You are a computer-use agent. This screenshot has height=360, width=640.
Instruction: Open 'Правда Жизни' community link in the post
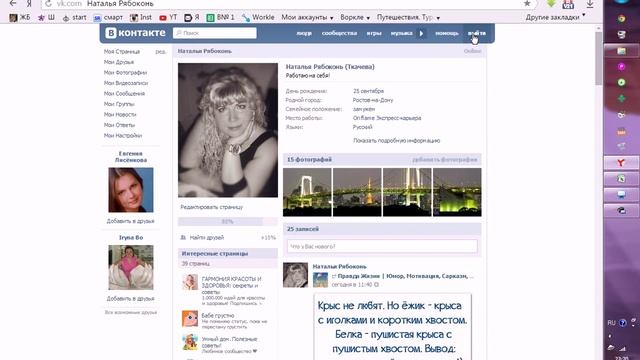pos(405,276)
